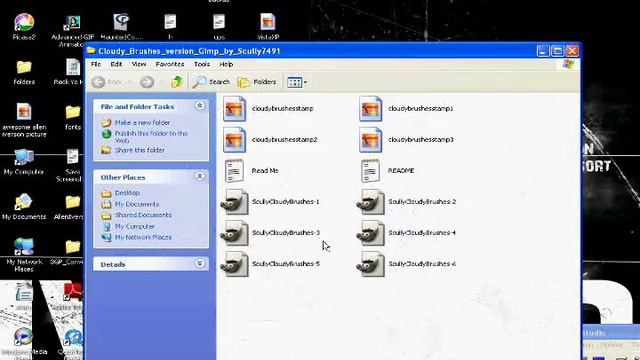Select the ScullyCloudyBrushes-6 GIMP brush icon
Image resolution: width=640 pixels, height=360 pixels.
(371, 264)
